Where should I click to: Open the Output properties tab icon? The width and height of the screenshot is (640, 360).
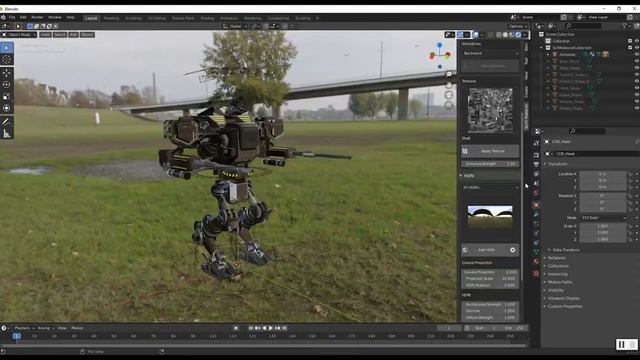pyautogui.click(x=536, y=164)
